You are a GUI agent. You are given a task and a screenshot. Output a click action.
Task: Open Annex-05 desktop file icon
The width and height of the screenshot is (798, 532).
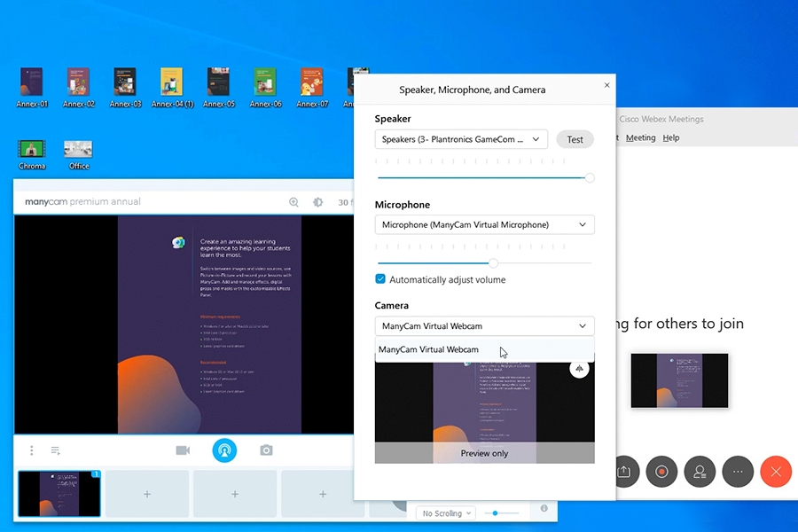click(219, 88)
